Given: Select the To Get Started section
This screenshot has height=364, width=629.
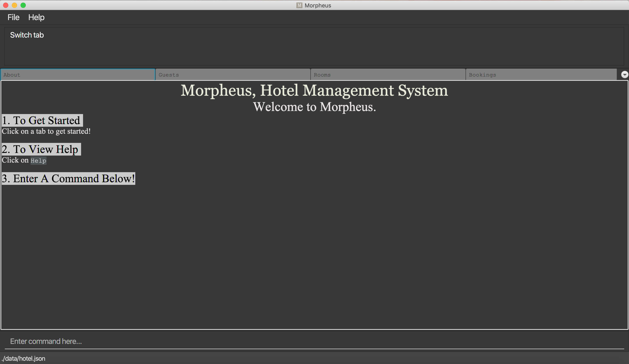Looking at the screenshot, I should [42, 120].
